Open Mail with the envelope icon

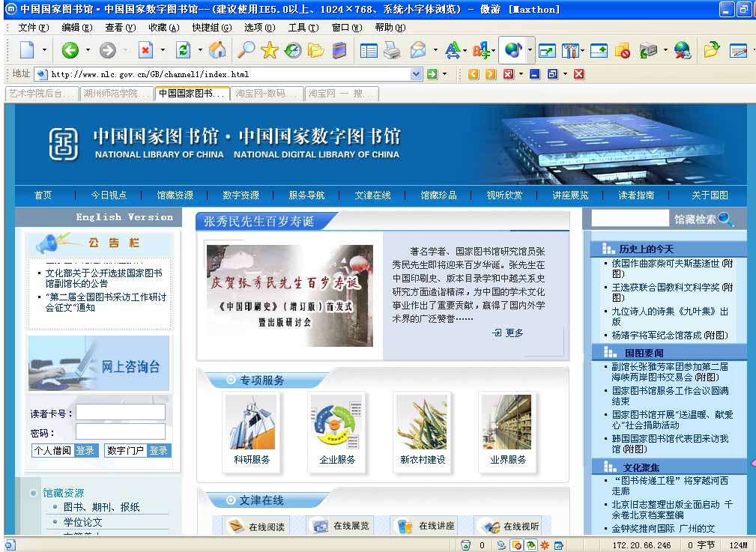coord(418,50)
